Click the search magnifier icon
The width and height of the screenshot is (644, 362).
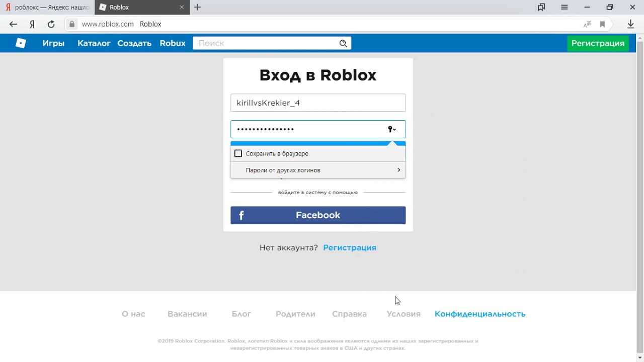[343, 43]
